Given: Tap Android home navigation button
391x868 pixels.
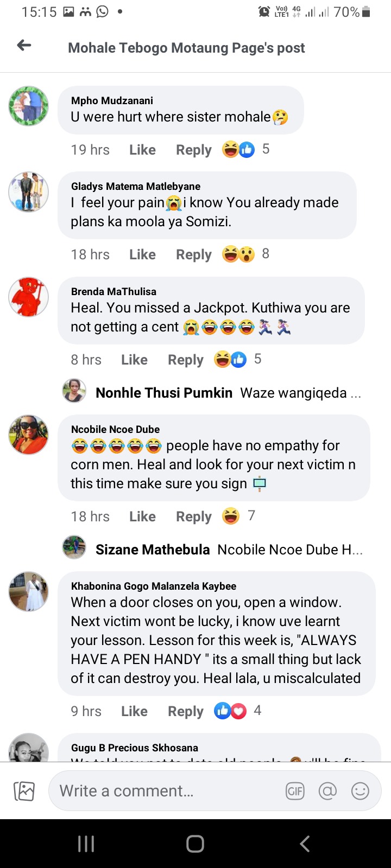Looking at the screenshot, I should tap(195, 844).
